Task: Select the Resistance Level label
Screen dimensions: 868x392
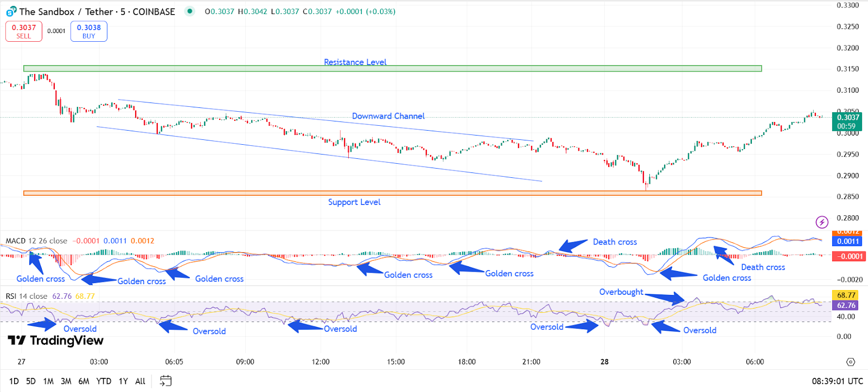Action: (x=355, y=62)
